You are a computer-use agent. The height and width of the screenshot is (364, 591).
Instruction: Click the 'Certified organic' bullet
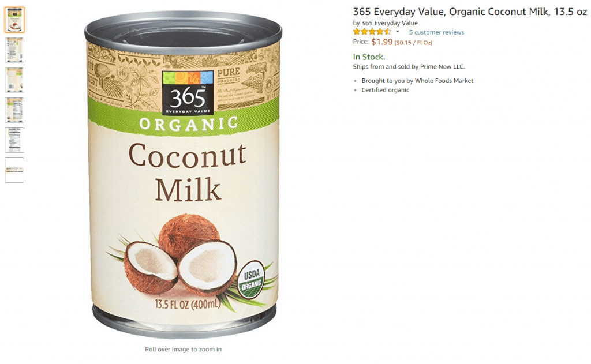pyautogui.click(x=385, y=90)
